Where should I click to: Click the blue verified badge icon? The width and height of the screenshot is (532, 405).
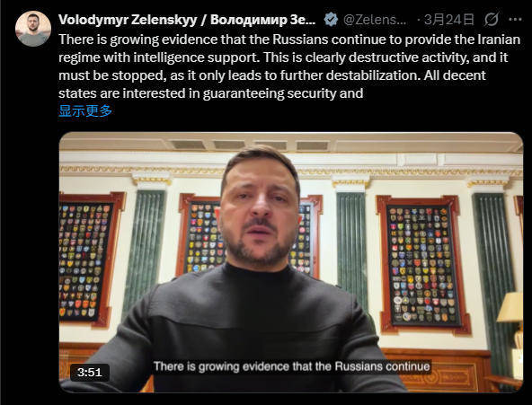coord(331,20)
